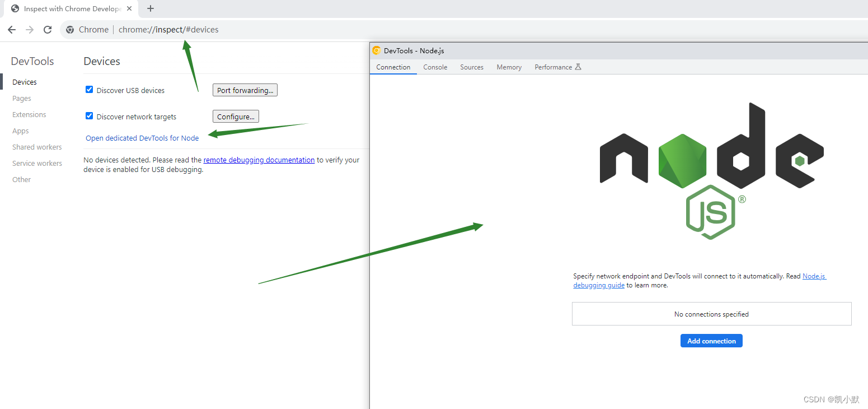Open dedicated DevTools for Node link
The height and width of the screenshot is (409, 868).
142,138
